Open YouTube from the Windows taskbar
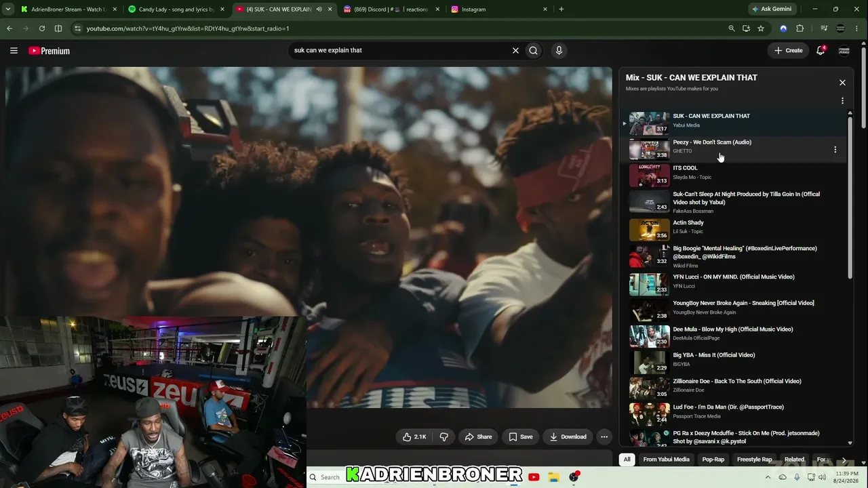 point(534,477)
